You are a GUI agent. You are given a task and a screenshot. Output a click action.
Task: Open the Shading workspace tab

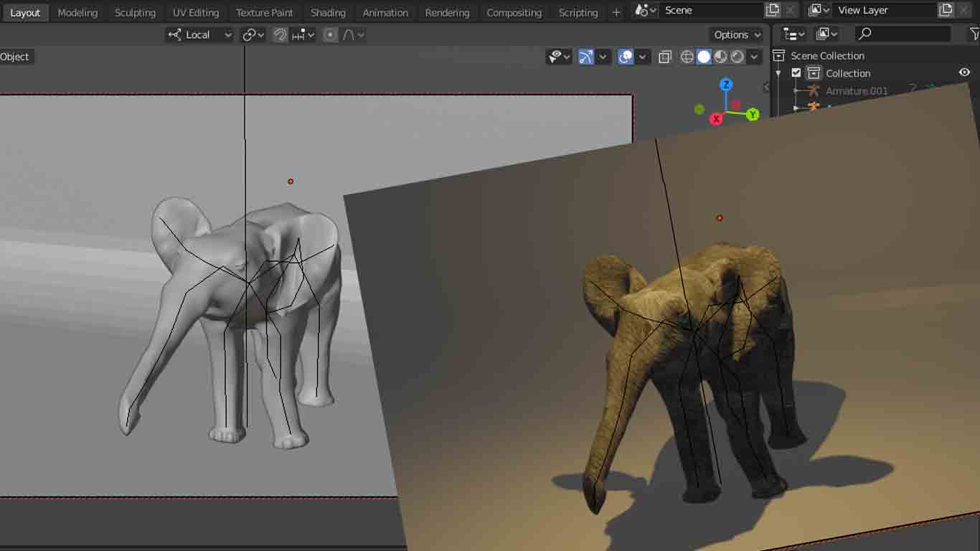point(328,12)
